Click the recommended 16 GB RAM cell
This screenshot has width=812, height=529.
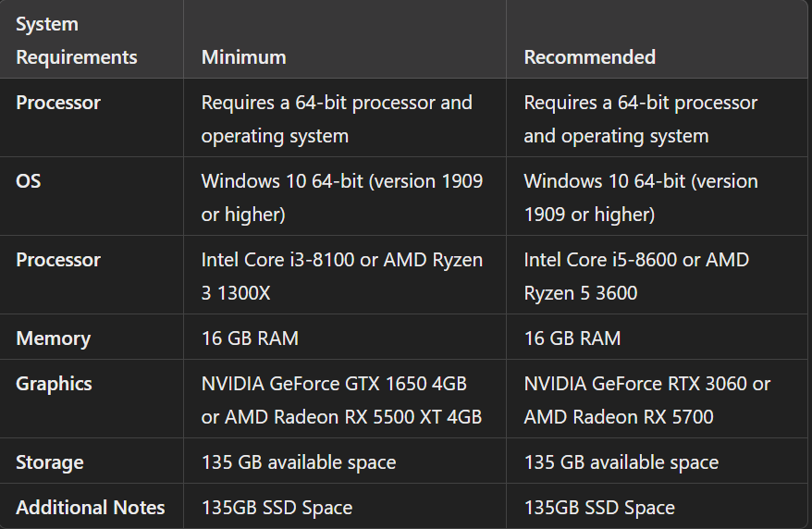point(572,338)
